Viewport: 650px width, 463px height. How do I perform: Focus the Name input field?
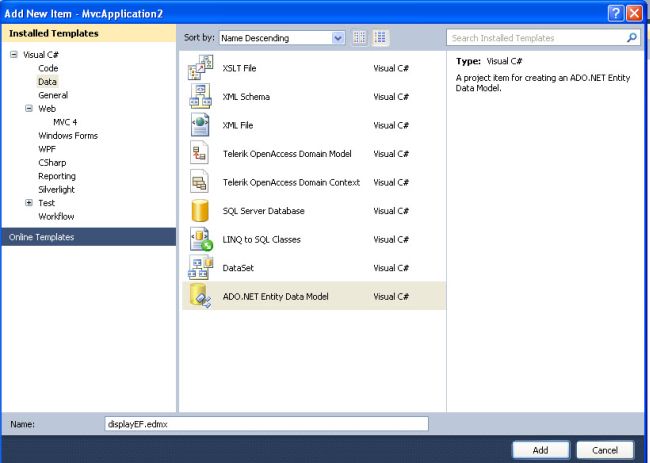tap(267, 424)
